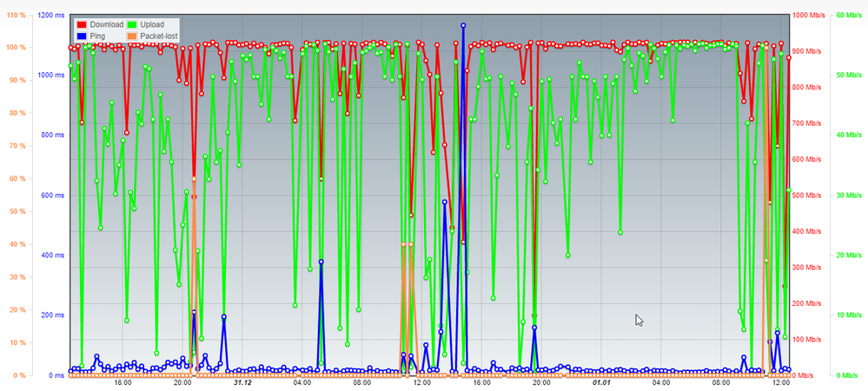
Task: Click the orange Packet-lost legend swatch
Action: tap(132, 36)
